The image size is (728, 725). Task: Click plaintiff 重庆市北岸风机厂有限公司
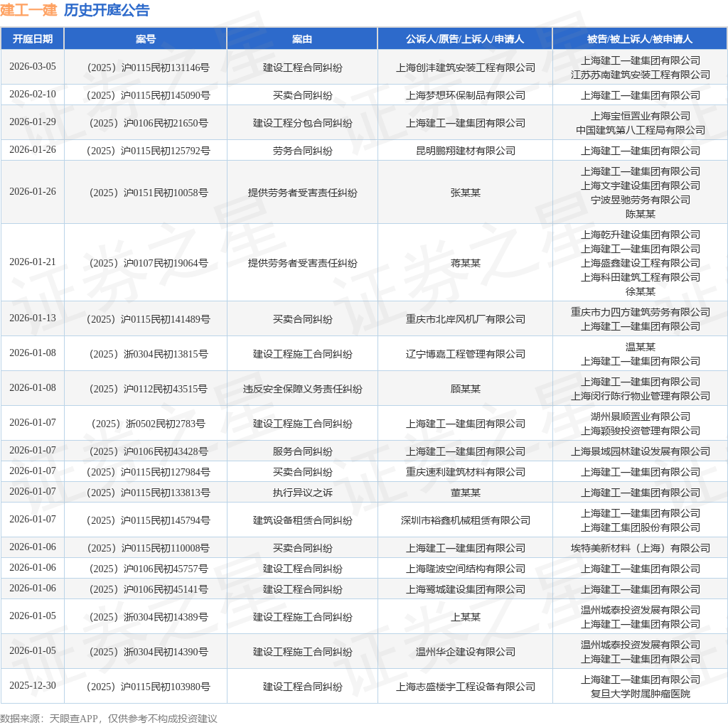click(465, 320)
